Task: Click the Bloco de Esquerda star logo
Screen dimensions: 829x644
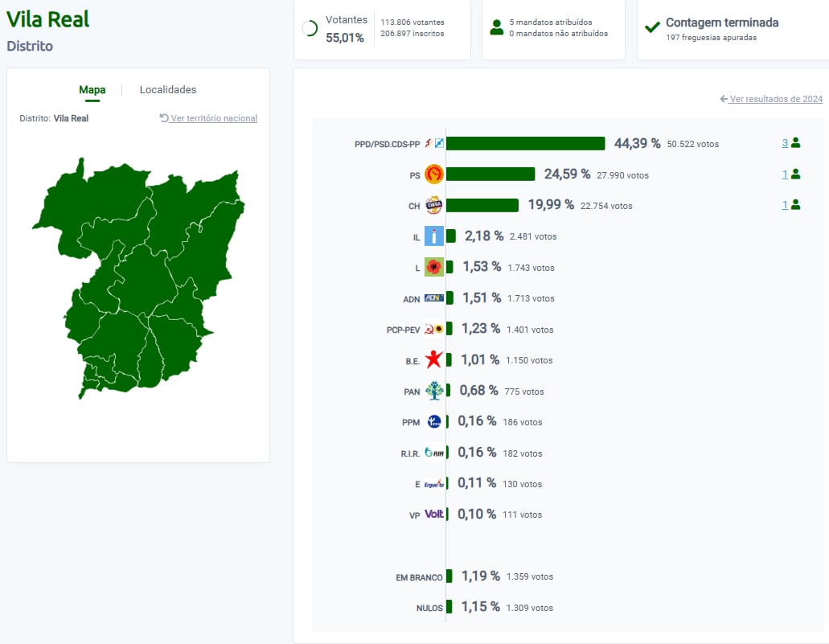Action: pyautogui.click(x=434, y=360)
